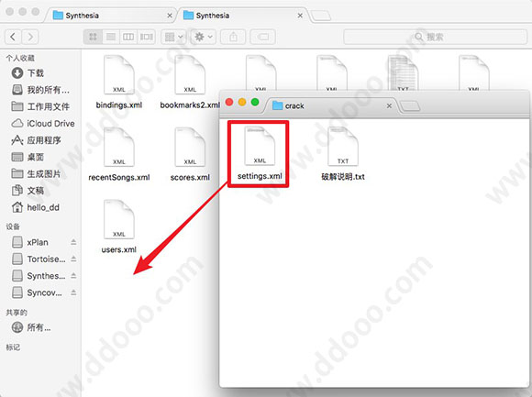Screen dimensions: 532x397
Task: Add a new tab in crack window
Action: [410, 106]
